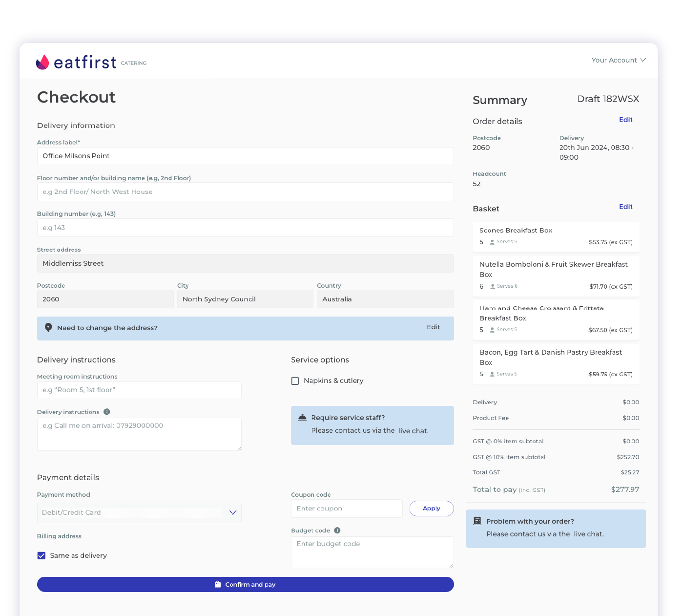Click the Enter budget code text area
Screen dimensions: 683x616
pos(373,552)
